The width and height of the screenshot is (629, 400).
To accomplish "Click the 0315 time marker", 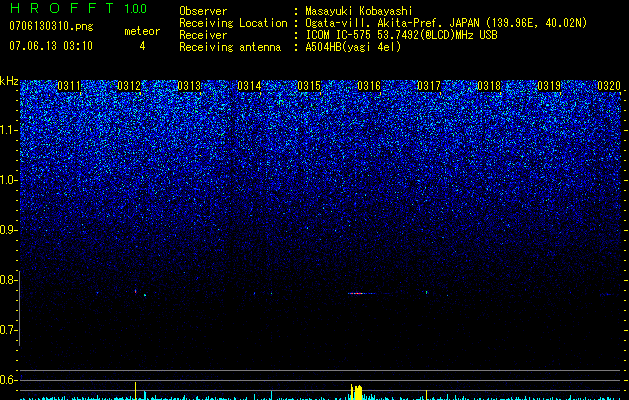I will (309, 86).
